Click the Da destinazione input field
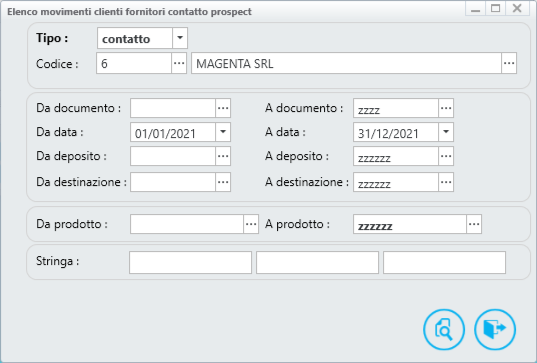 click(173, 182)
